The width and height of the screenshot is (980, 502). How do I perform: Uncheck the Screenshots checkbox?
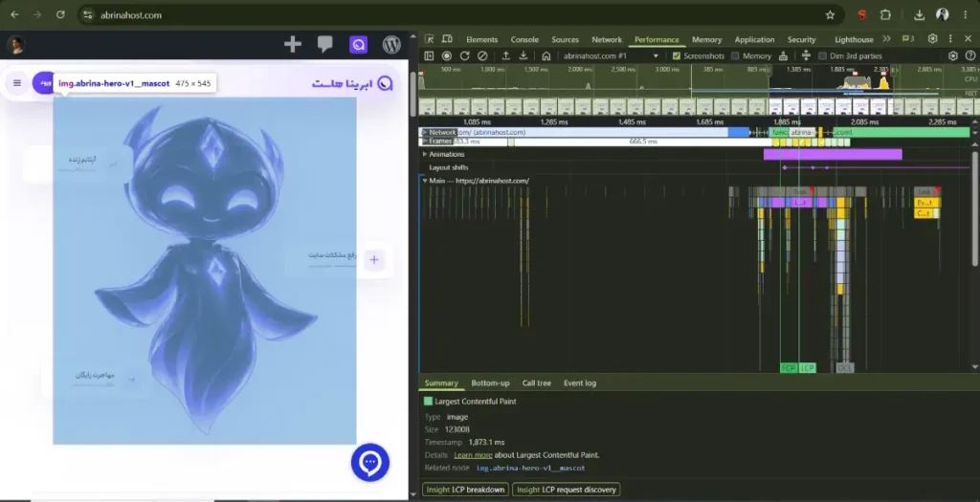click(x=676, y=55)
